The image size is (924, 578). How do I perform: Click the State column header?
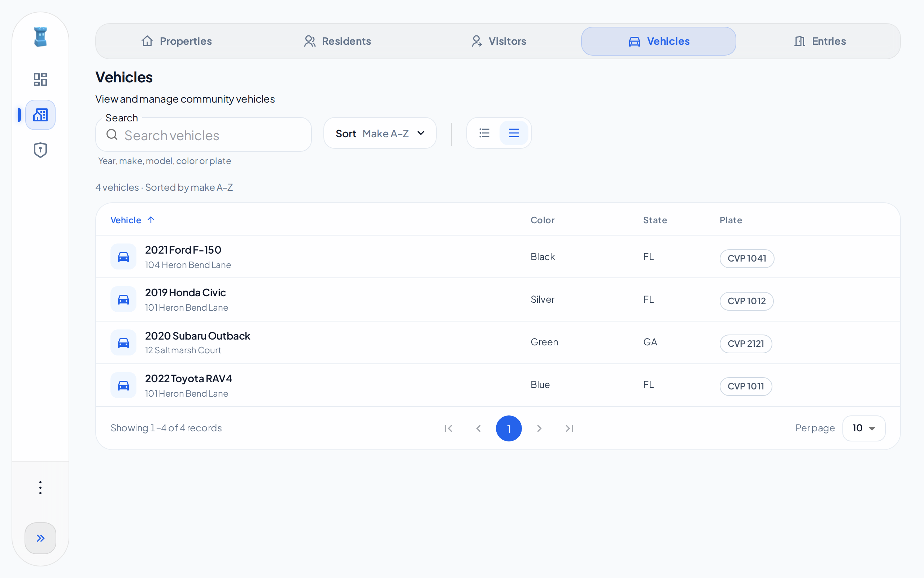coord(655,220)
